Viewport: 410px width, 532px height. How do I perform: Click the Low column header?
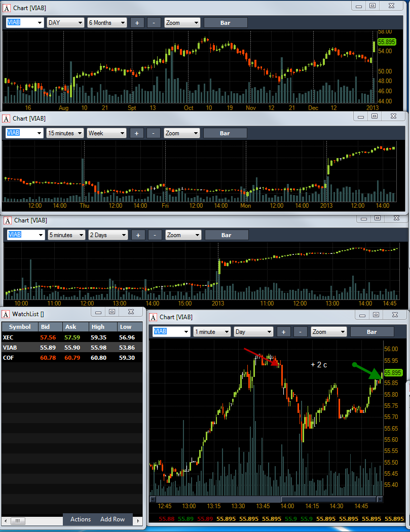pos(130,327)
